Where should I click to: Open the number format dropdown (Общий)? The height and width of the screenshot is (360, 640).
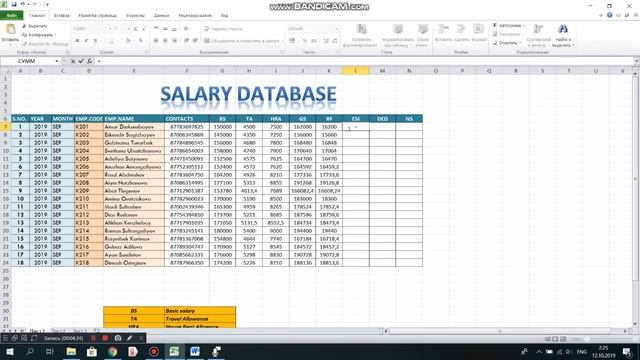[x=313, y=29]
